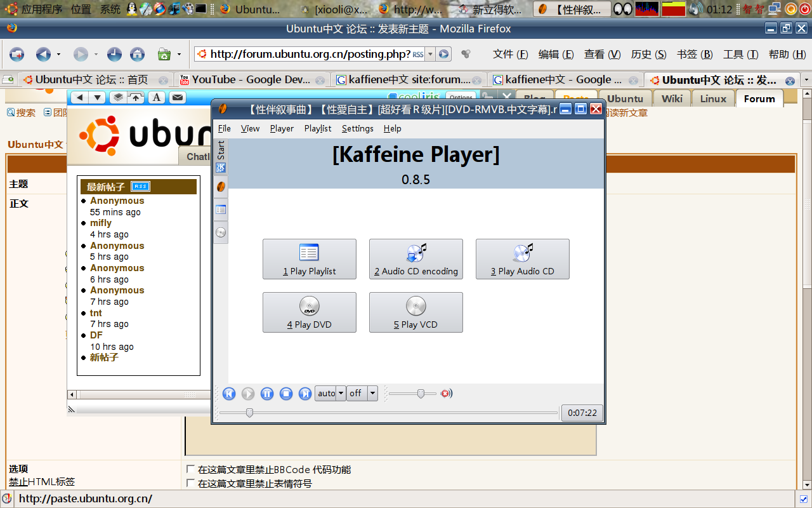Click the greyed Play button in Kaffeine
Screen dimensions: 812x508
[x=248, y=394]
